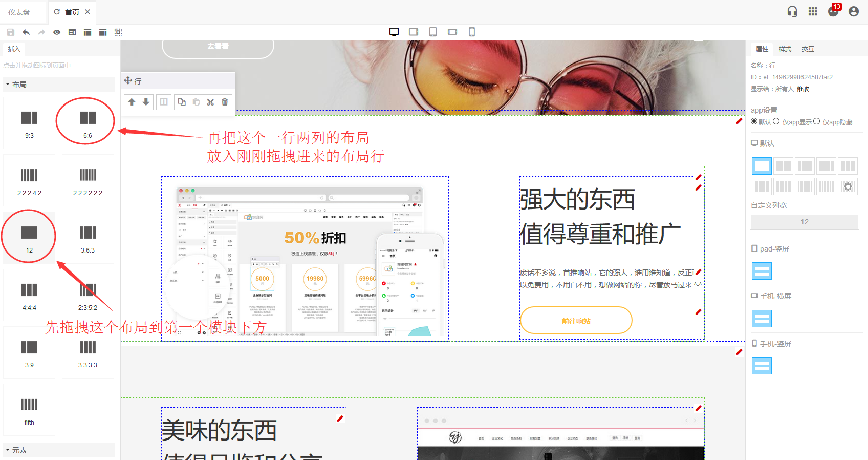Delete the row using the trash icon
The height and width of the screenshot is (460, 868).
(225, 102)
